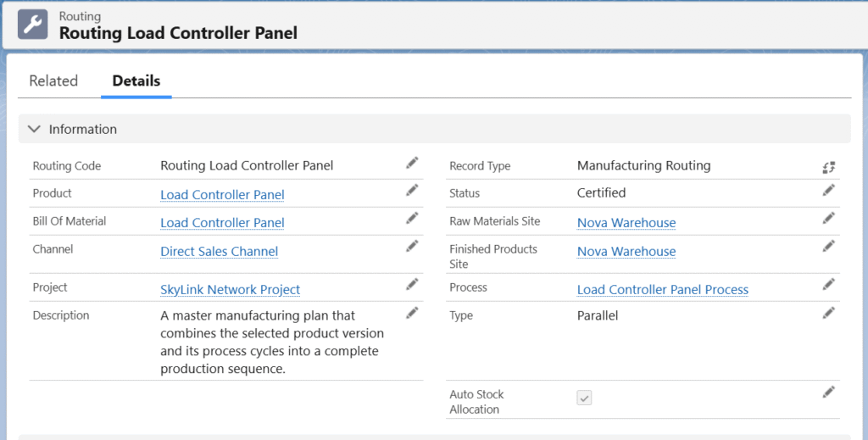Click the Description text value

(271, 343)
